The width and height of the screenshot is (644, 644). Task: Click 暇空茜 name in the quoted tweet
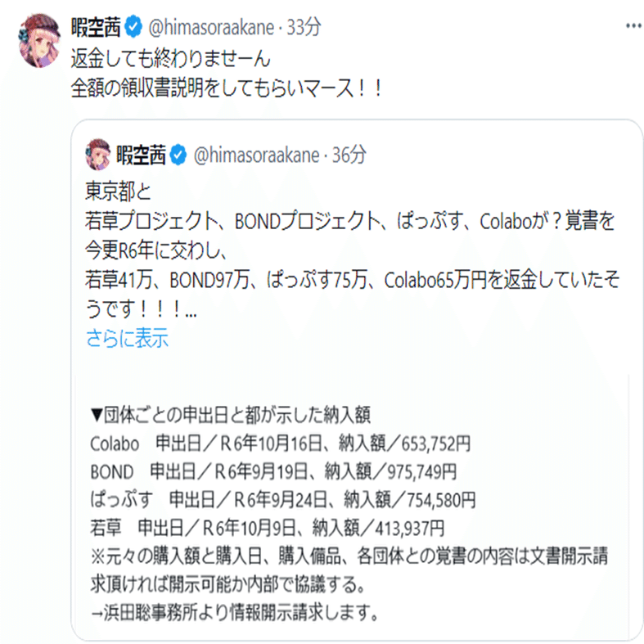click(x=141, y=154)
